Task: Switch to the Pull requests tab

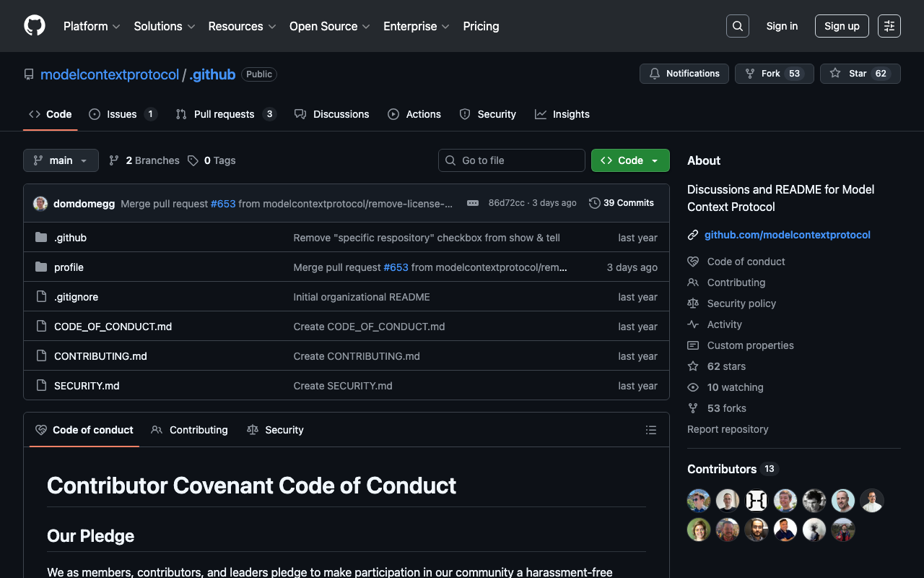Action: click(224, 114)
